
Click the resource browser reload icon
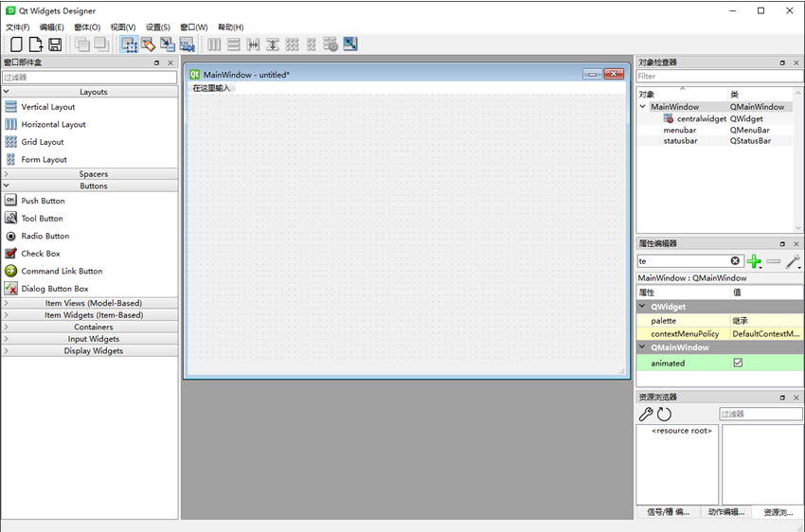point(664,414)
